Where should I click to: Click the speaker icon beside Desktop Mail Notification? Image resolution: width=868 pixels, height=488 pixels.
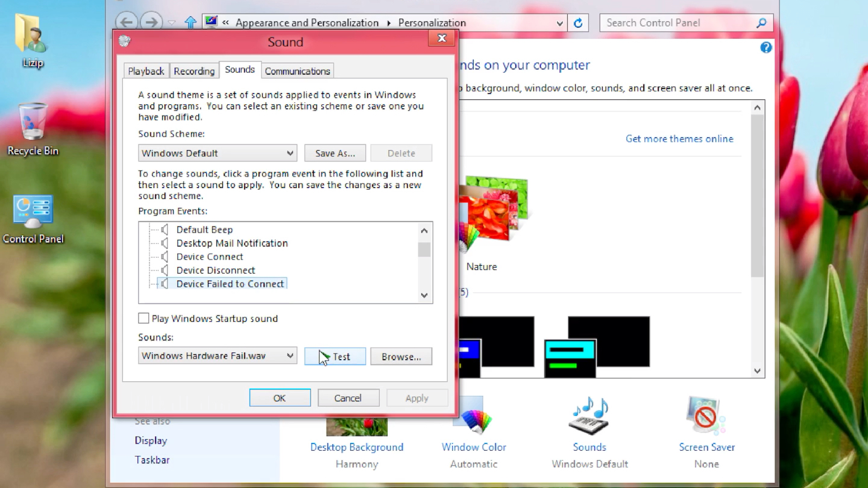tap(165, 243)
